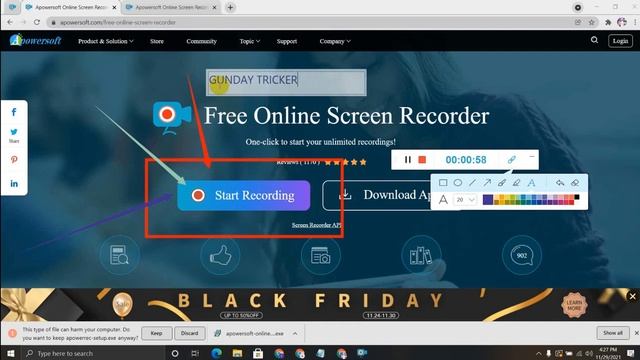Screen dimensions: 640x360
Task: Open the Community page
Action: point(201,41)
